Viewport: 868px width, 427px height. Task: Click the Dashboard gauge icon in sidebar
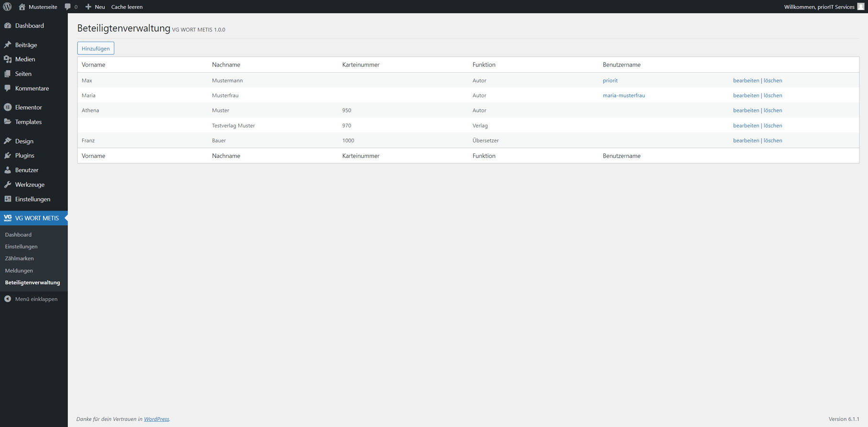tap(8, 26)
